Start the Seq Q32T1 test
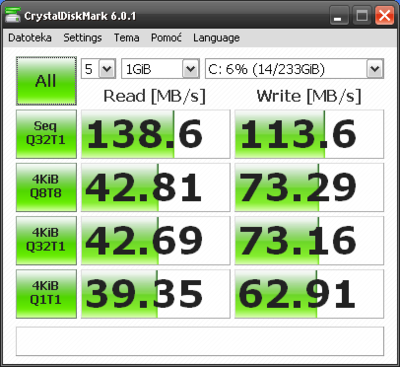The height and width of the screenshot is (367, 400). coord(46,134)
